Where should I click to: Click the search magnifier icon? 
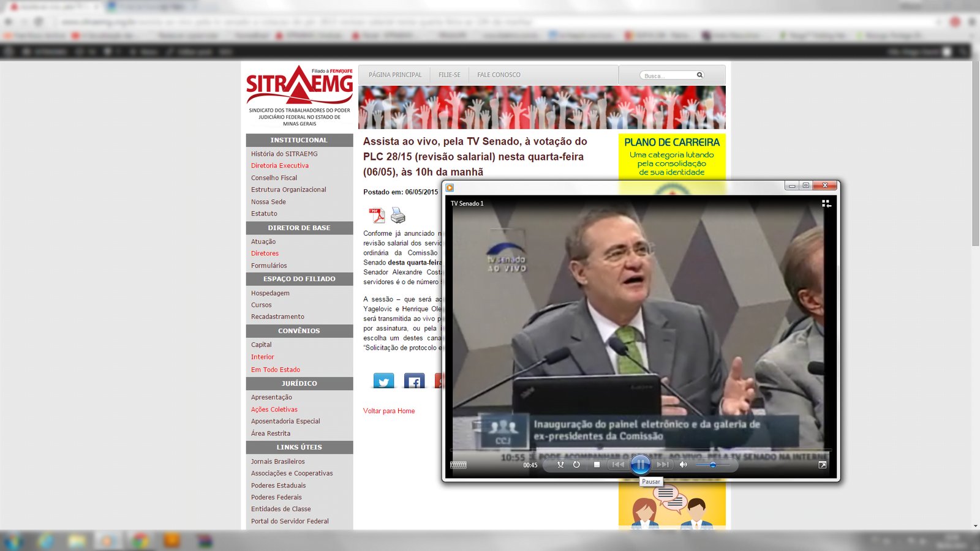tap(699, 75)
